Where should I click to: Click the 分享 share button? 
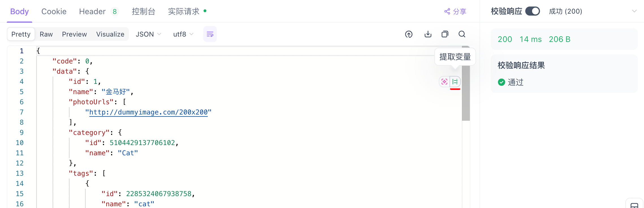click(x=455, y=11)
